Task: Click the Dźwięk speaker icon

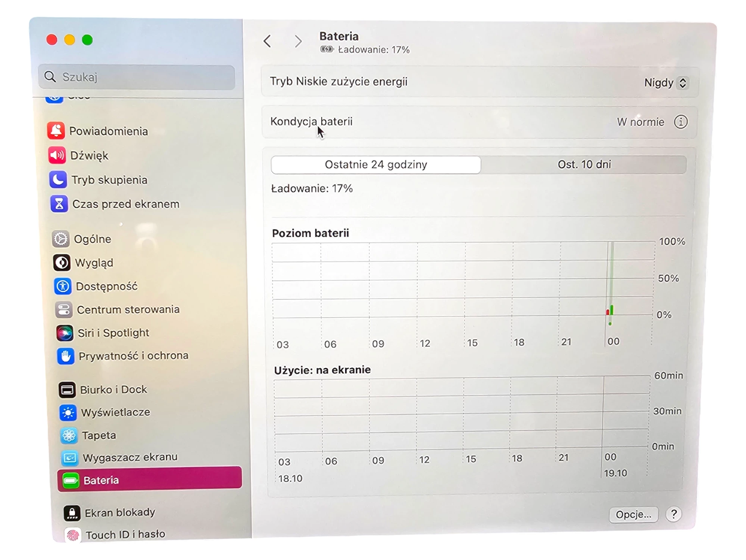Action: 57,155
